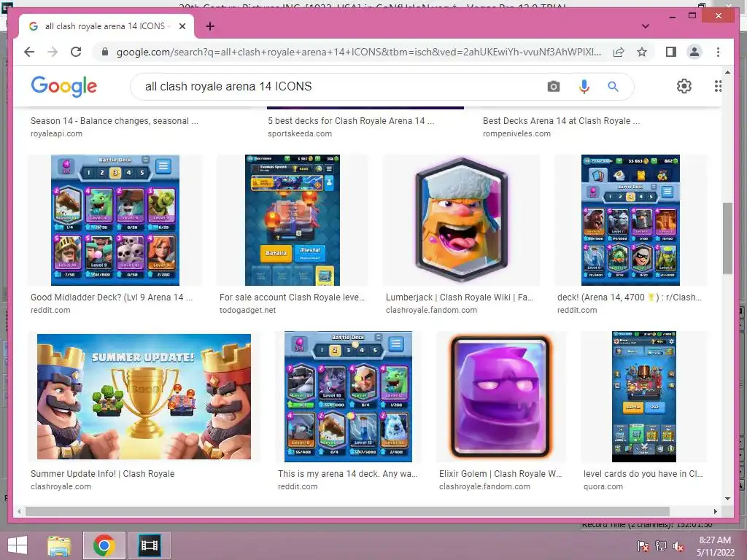Bookmark this page with the star

tap(642, 52)
